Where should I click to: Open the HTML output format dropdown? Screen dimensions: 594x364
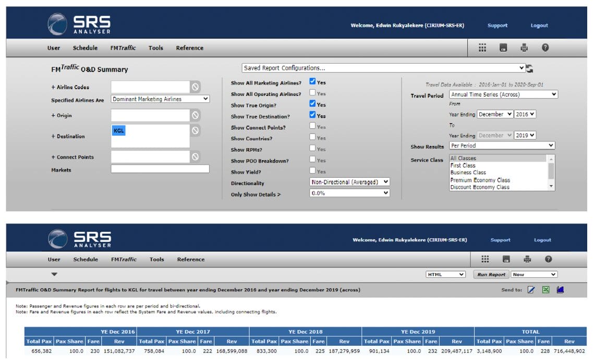click(x=445, y=274)
